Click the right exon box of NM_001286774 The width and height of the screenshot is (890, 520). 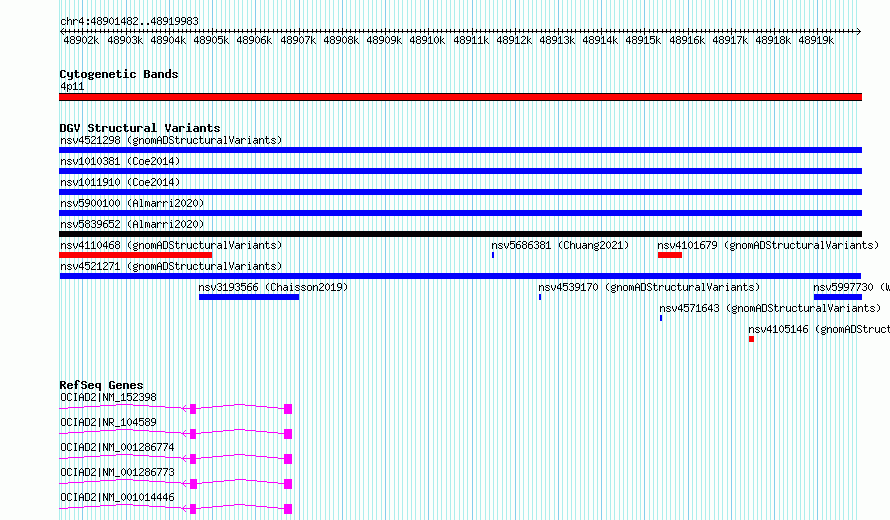point(288,459)
